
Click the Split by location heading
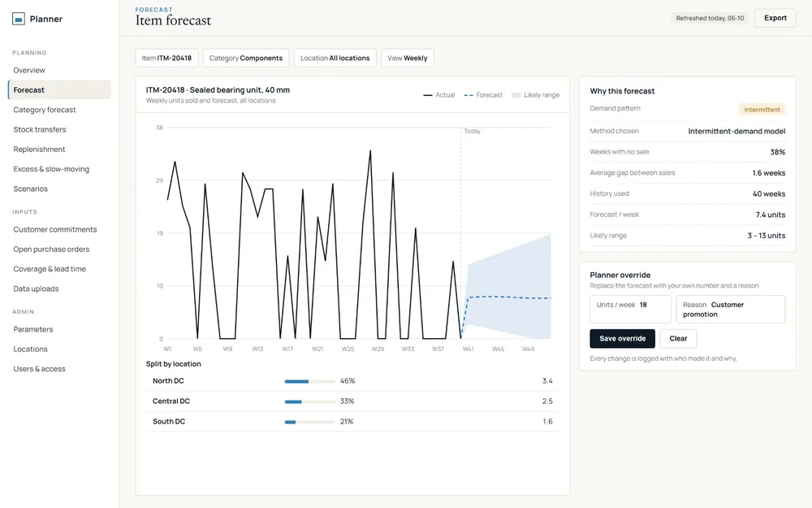pyautogui.click(x=174, y=364)
